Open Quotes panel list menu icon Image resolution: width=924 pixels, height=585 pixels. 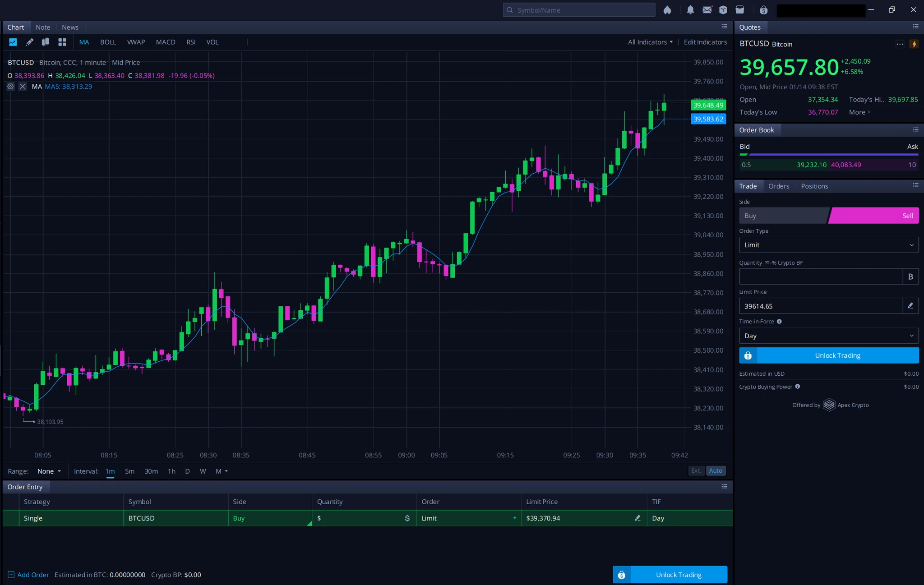(x=915, y=27)
